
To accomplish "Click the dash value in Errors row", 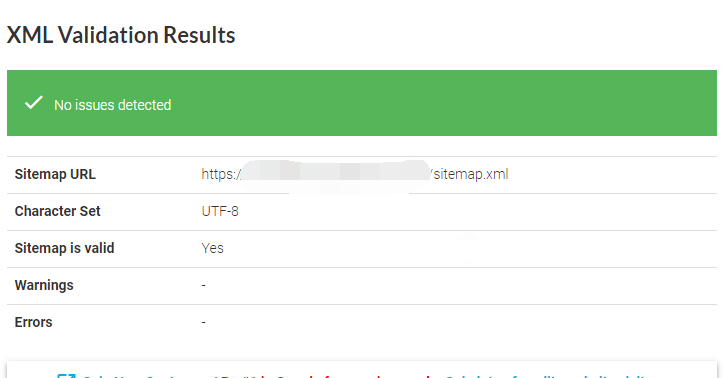I will pos(204,322).
